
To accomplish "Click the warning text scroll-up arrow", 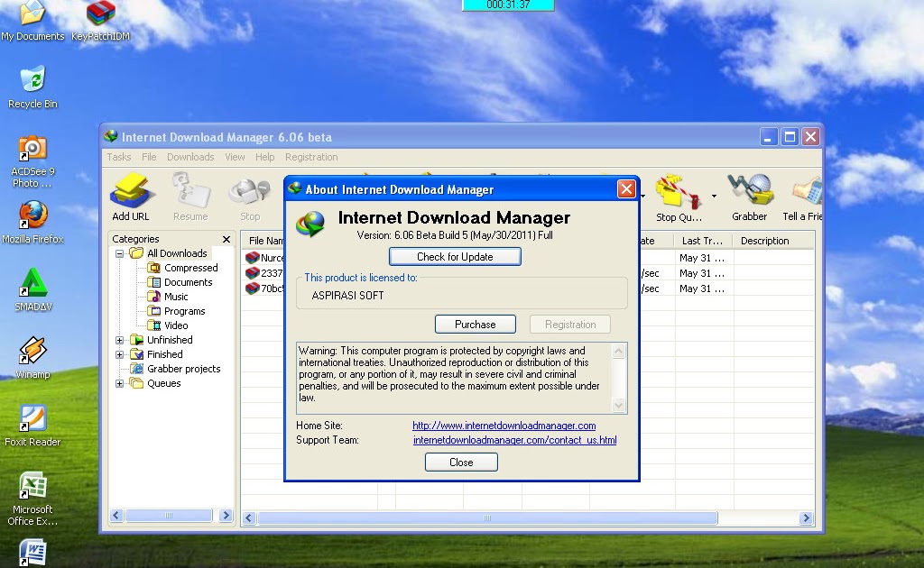I will pos(618,352).
